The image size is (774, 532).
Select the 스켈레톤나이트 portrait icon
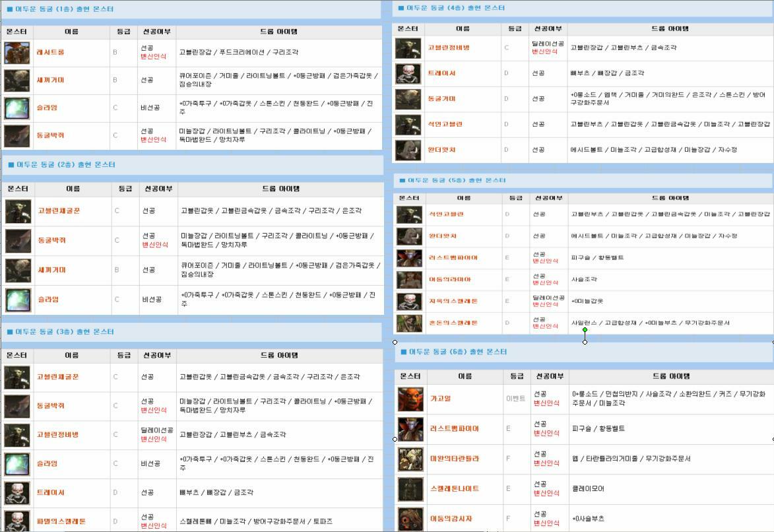[410, 489]
